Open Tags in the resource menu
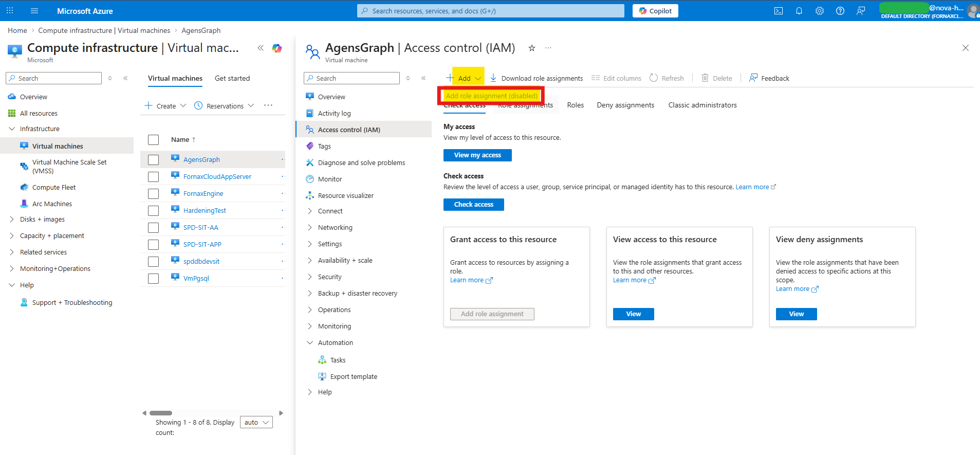The height and width of the screenshot is (455, 980). (x=324, y=146)
